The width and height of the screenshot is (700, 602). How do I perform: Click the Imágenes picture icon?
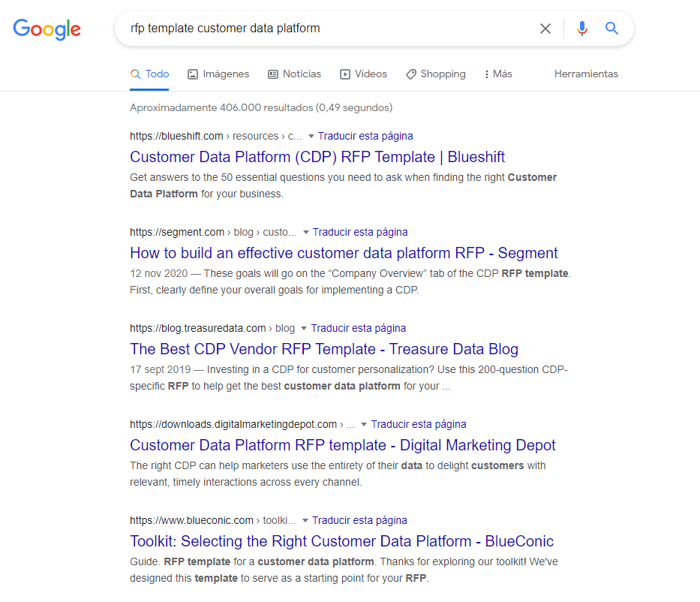pyautogui.click(x=192, y=74)
